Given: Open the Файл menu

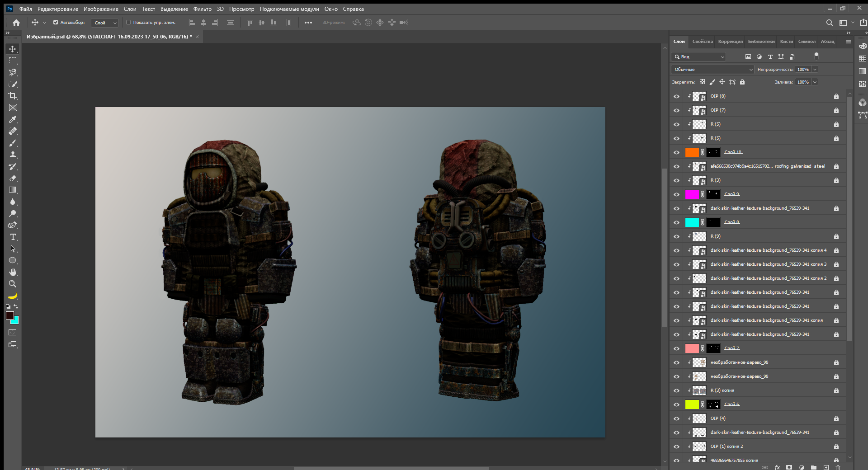Looking at the screenshot, I should pyautogui.click(x=26, y=9).
